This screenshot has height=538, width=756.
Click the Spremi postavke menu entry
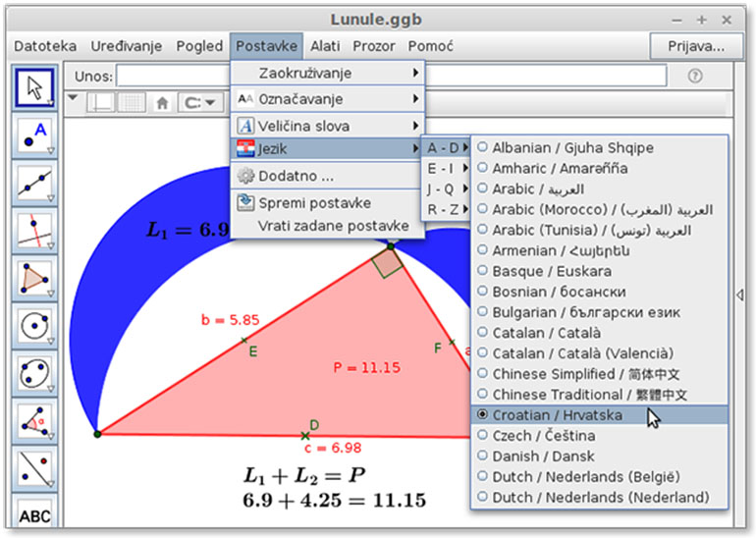(x=314, y=203)
